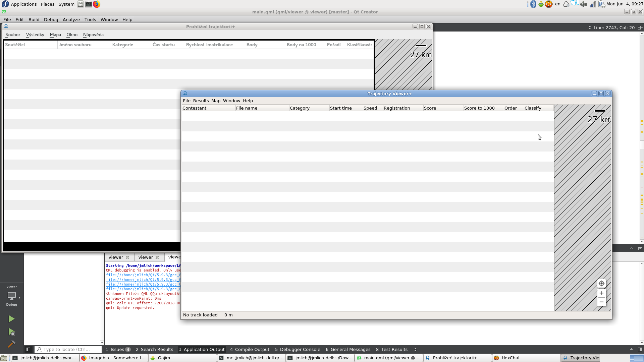Open the last file:///home/jmlich link
This screenshot has width=644, height=362.
[x=143, y=289]
